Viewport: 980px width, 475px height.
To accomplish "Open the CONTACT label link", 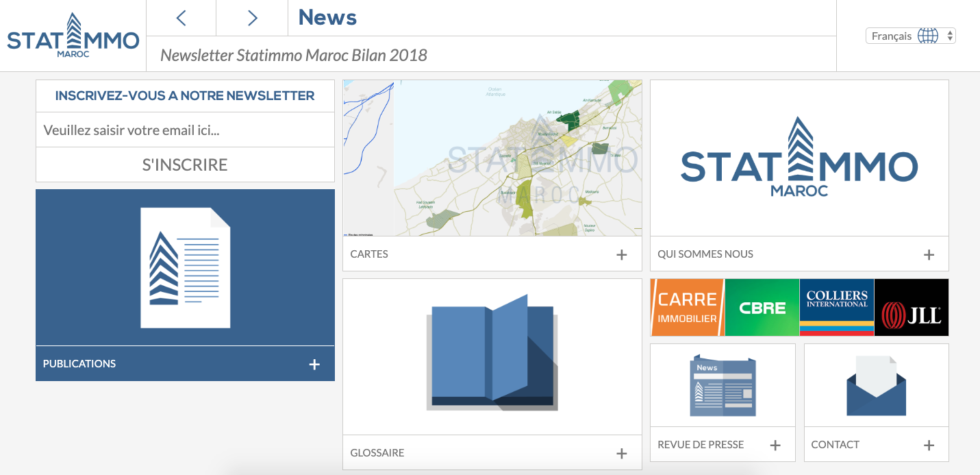I will (835, 445).
